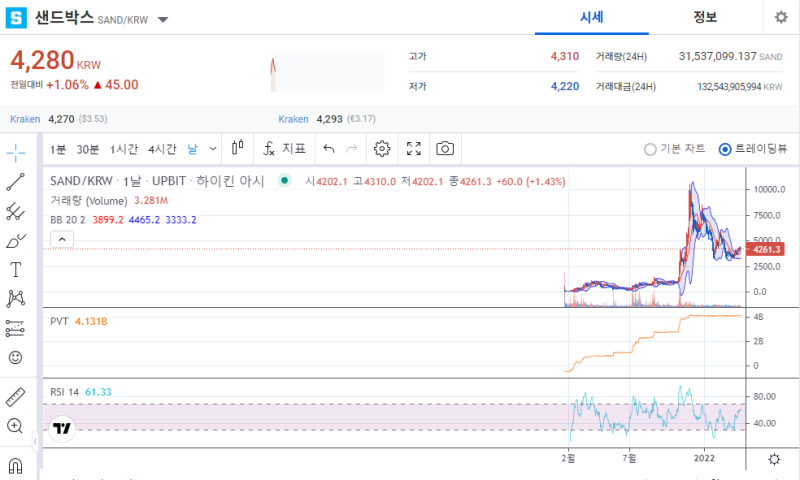Click the 2022 time axis label
Image resolution: width=800 pixels, height=480 pixels.
[x=704, y=458]
